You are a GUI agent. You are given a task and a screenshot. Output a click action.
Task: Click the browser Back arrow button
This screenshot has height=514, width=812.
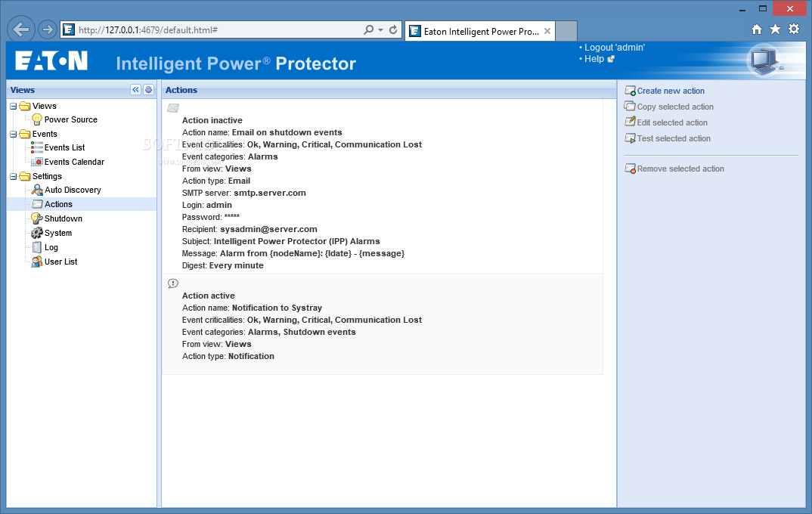click(x=21, y=29)
